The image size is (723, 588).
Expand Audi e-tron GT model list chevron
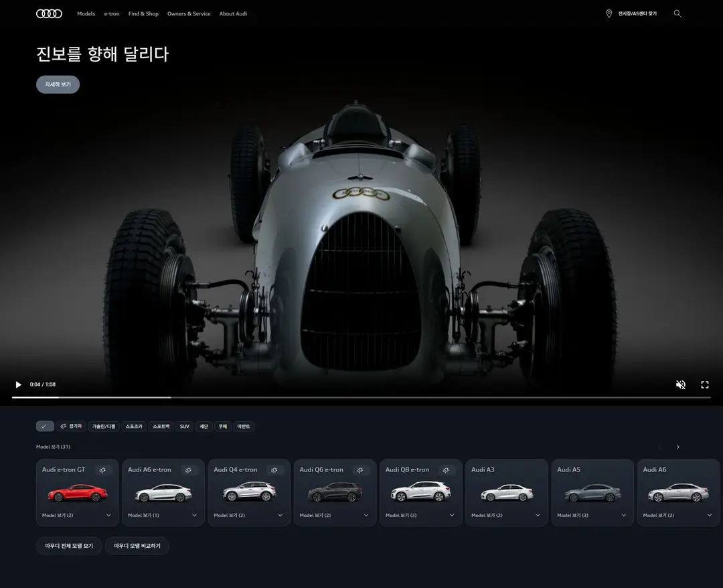108,515
